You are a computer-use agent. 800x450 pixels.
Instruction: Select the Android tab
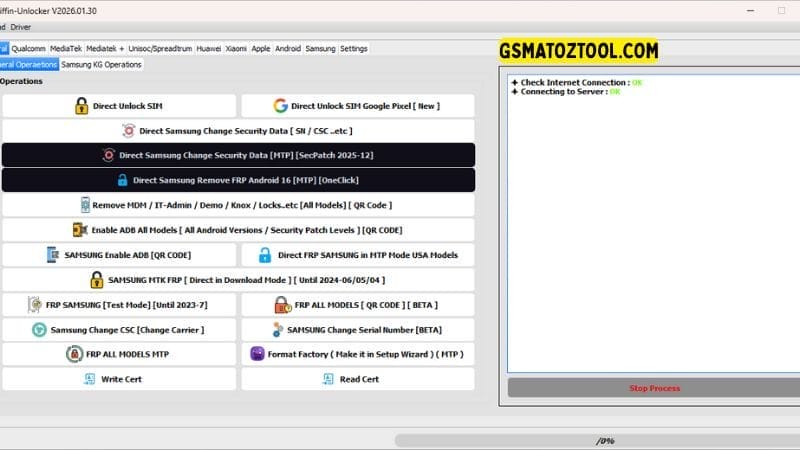(288, 48)
